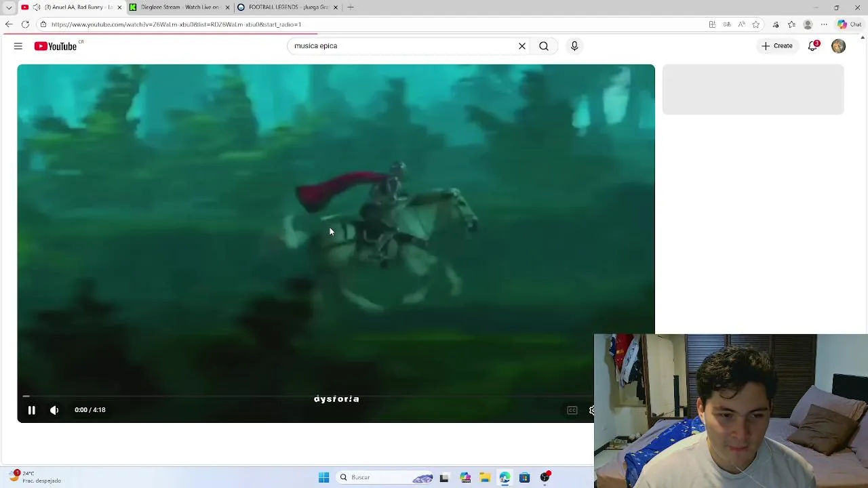Switch to the Dieglees Stream tab

[x=180, y=7]
